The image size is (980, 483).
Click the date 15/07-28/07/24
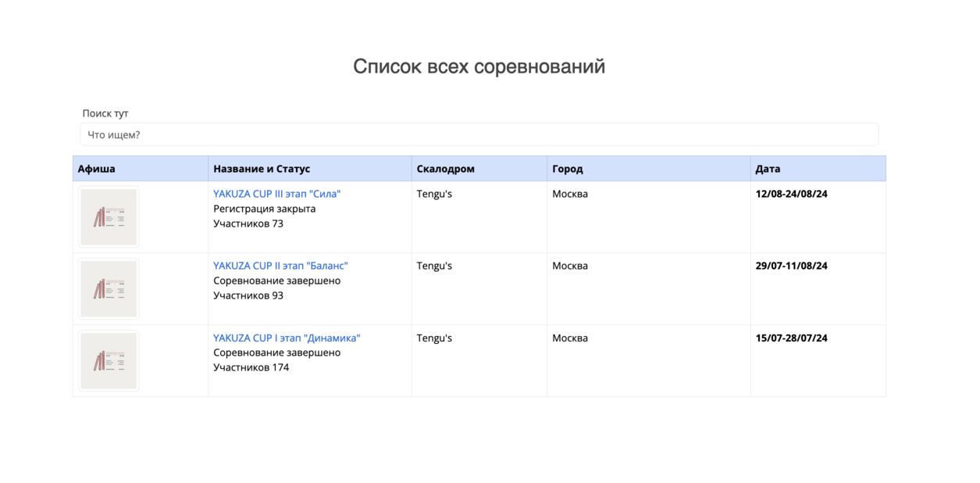791,338
